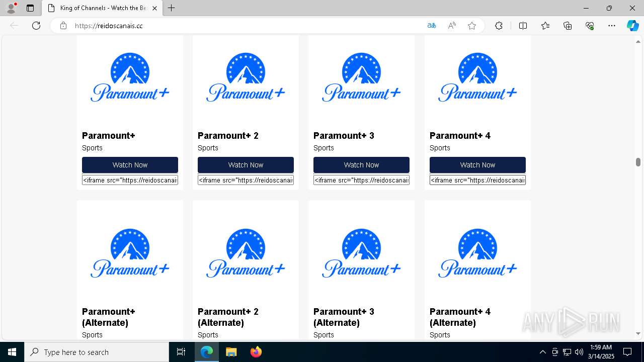The width and height of the screenshot is (644, 362).
Task: Open the network status tray icon
Action: (x=567, y=352)
